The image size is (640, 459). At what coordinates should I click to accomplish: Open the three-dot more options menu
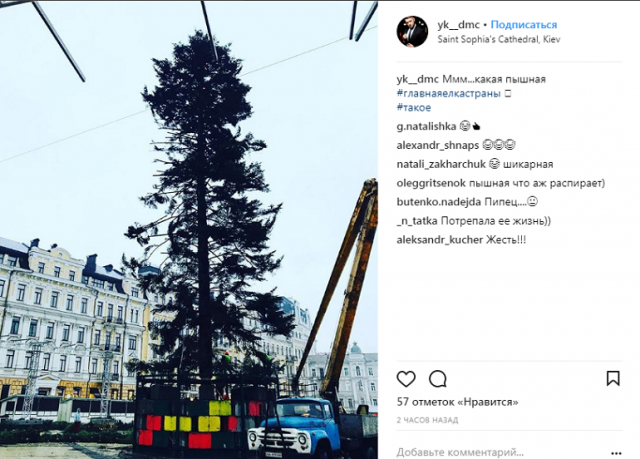(616, 453)
